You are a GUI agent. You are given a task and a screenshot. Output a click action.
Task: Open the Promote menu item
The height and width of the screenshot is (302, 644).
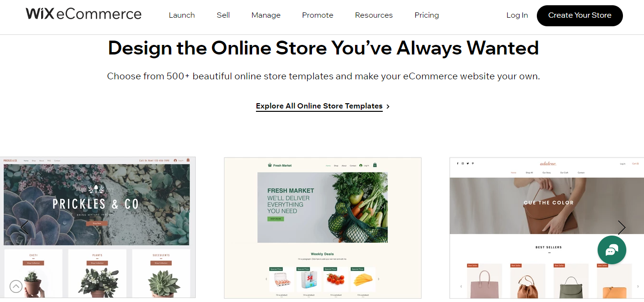pyautogui.click(x=318, y=15)
